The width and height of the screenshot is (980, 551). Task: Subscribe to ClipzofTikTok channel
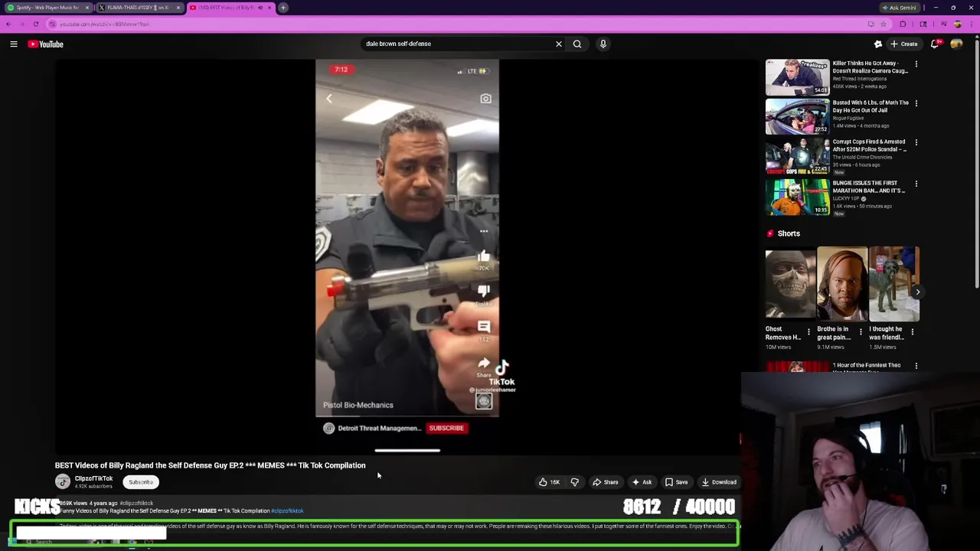coord(141,482)
